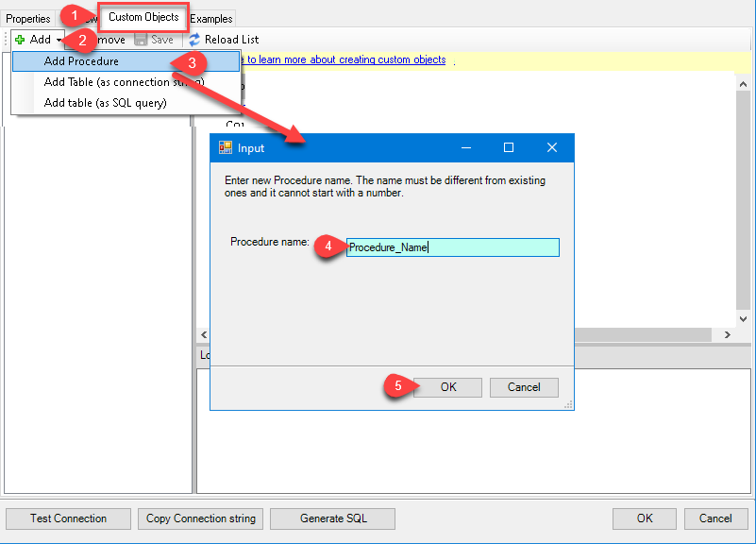Screen dimensions: 756x544
Task: Click the Reload List label
Action: [232, 40]
